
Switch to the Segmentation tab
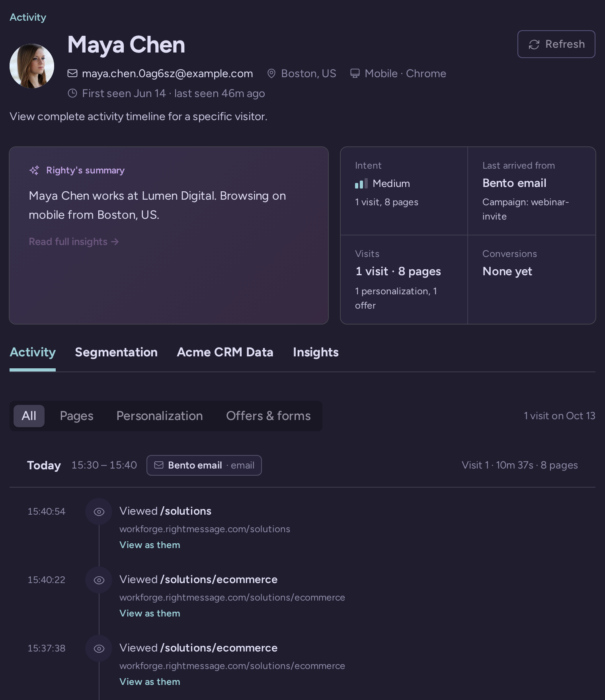[116, 352]
